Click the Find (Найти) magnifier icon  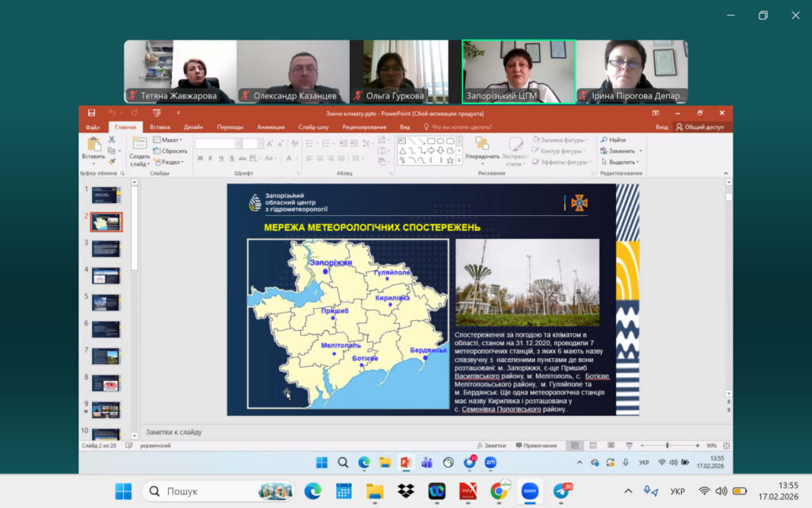click(x=603, y=140)
